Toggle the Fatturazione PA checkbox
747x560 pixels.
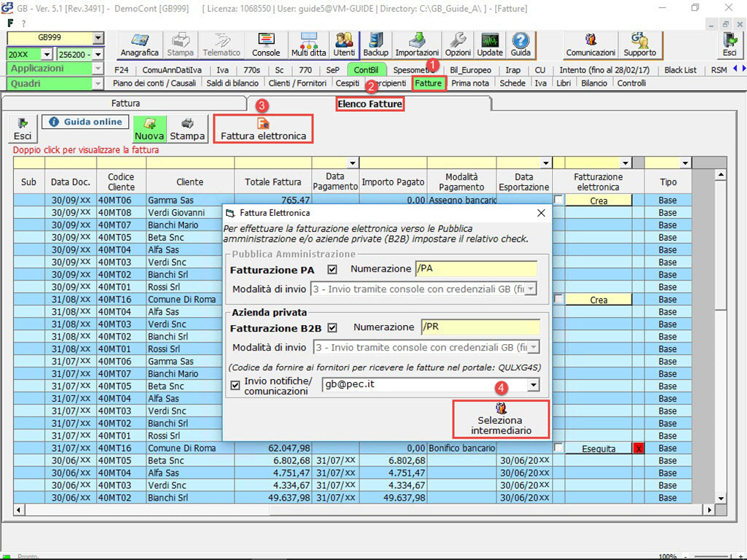pos(332,269)
